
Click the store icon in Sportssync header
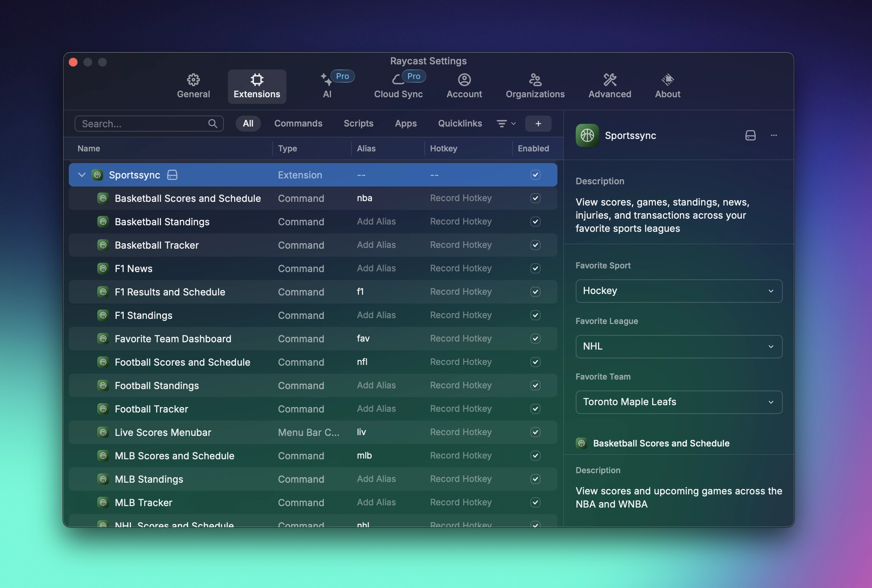pos(750,135)
